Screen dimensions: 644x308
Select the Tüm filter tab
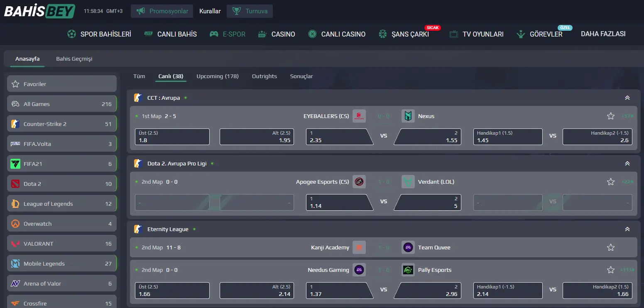[x=139, y=76]
